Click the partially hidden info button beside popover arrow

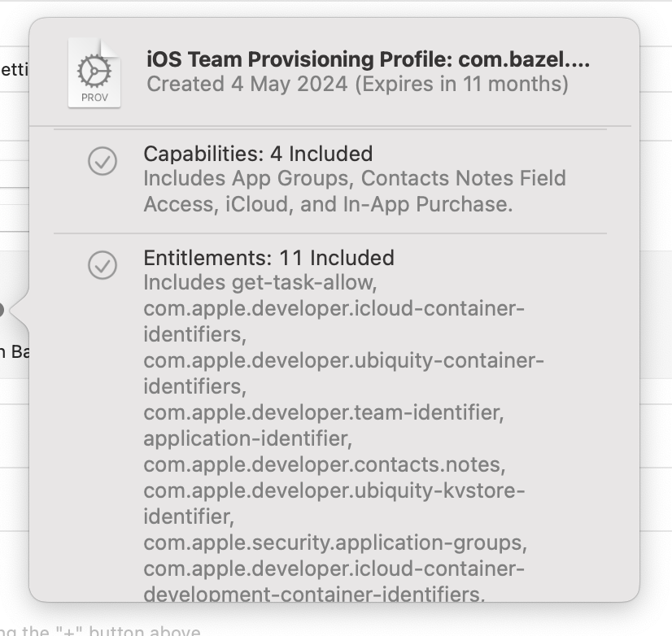(x=2, y=310)
